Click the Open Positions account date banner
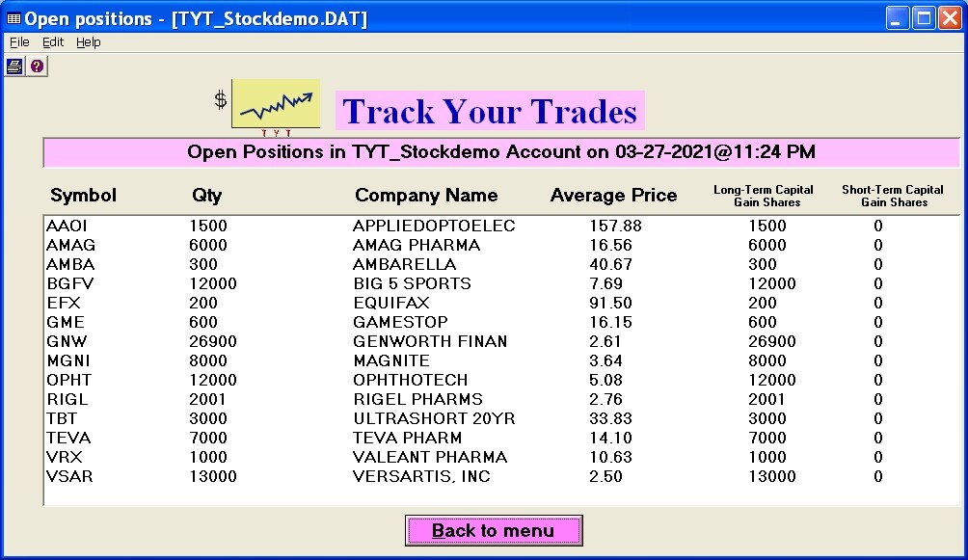This screenshot has width=968, height=560. (501, 152)
